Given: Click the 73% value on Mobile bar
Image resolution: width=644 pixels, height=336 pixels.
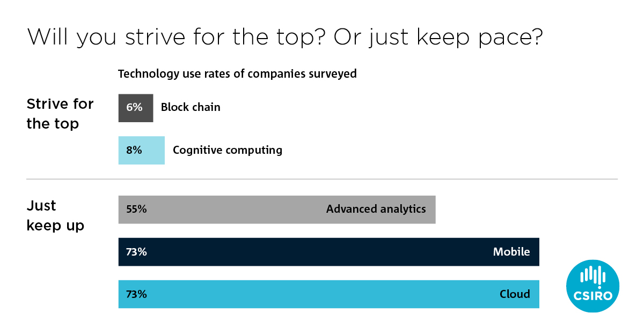Looking at the screenshot, I should [x=136, y=252].
